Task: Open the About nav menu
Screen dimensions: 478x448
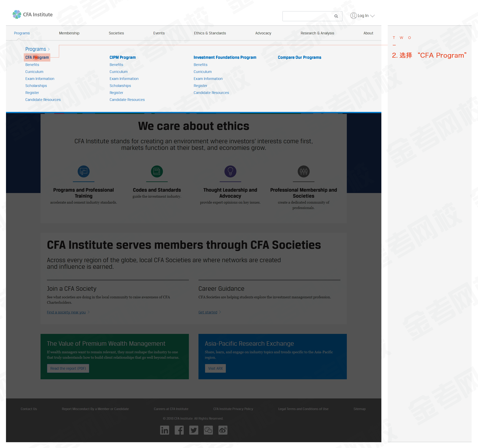Action: 368,33
